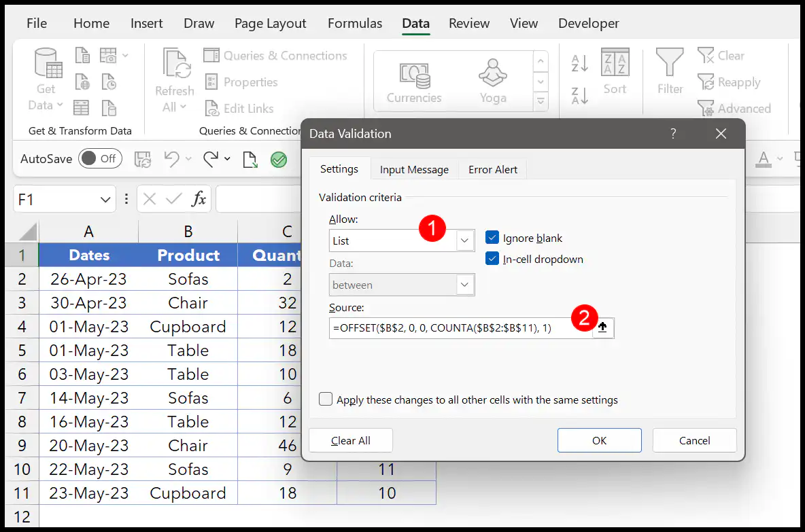Sort Z to A descending
The width and height of the screenshot is (805, 532).
coord(580,95)
